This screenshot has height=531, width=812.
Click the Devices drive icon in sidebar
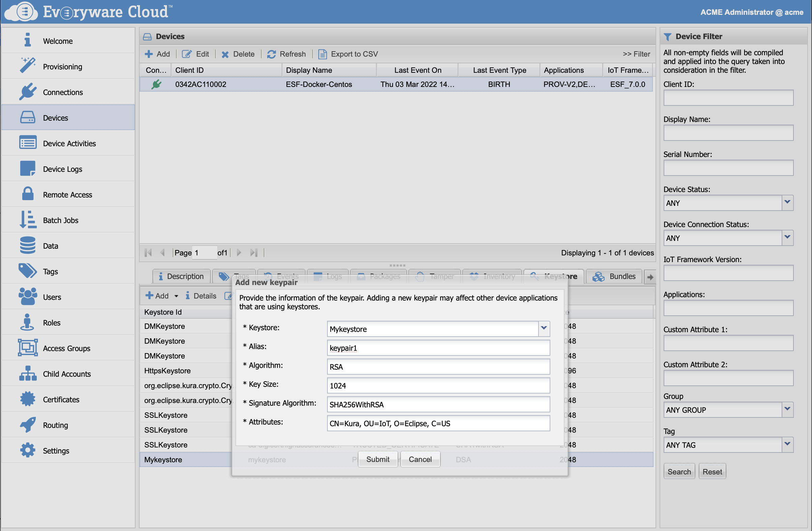pos(28,118)
